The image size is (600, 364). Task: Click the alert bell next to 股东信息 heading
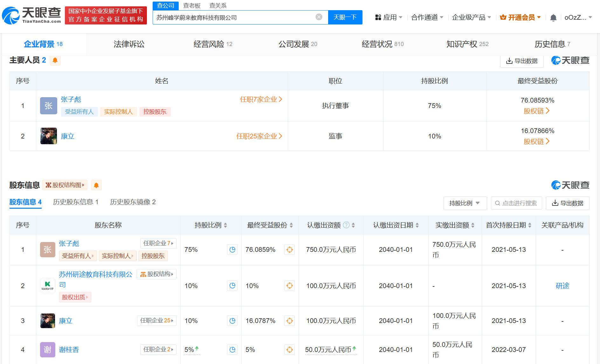pyautogui.click(x=96, y=185)
